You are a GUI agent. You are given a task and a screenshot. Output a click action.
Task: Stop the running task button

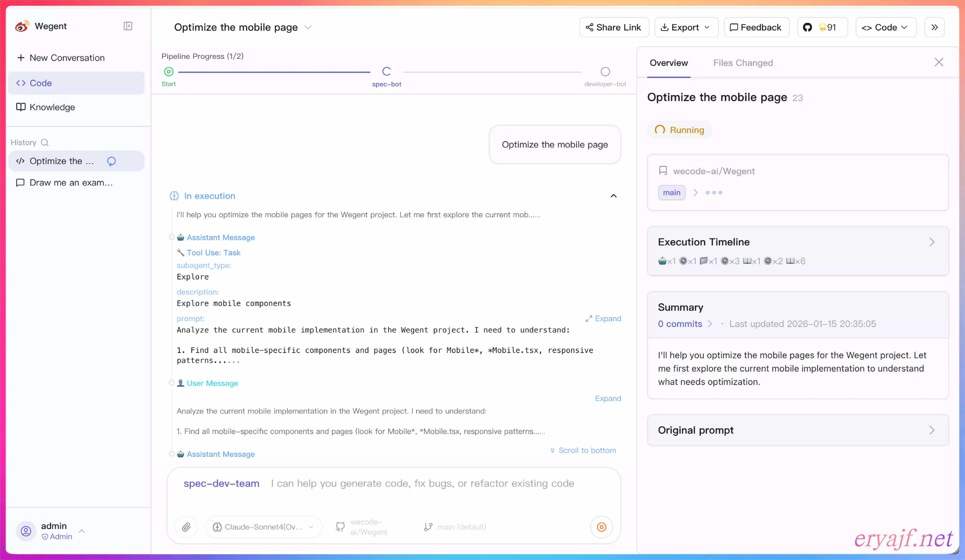pyautogui.click(x=601, y=527)
